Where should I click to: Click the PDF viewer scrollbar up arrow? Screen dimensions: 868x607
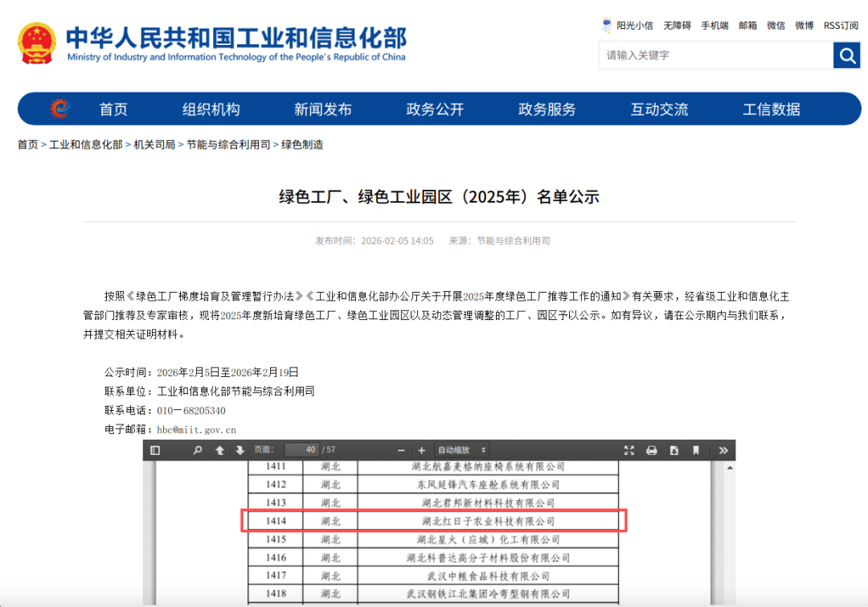(729, 467)
